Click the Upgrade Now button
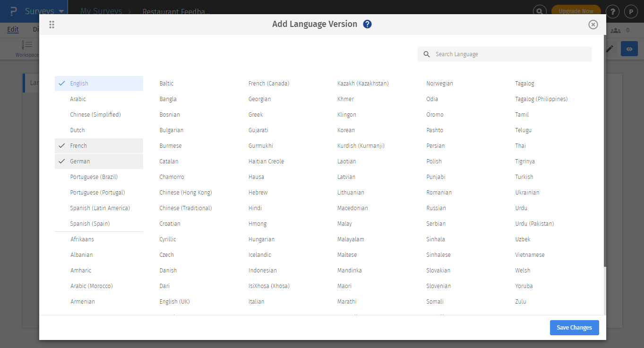 click(x=576, y=11)
